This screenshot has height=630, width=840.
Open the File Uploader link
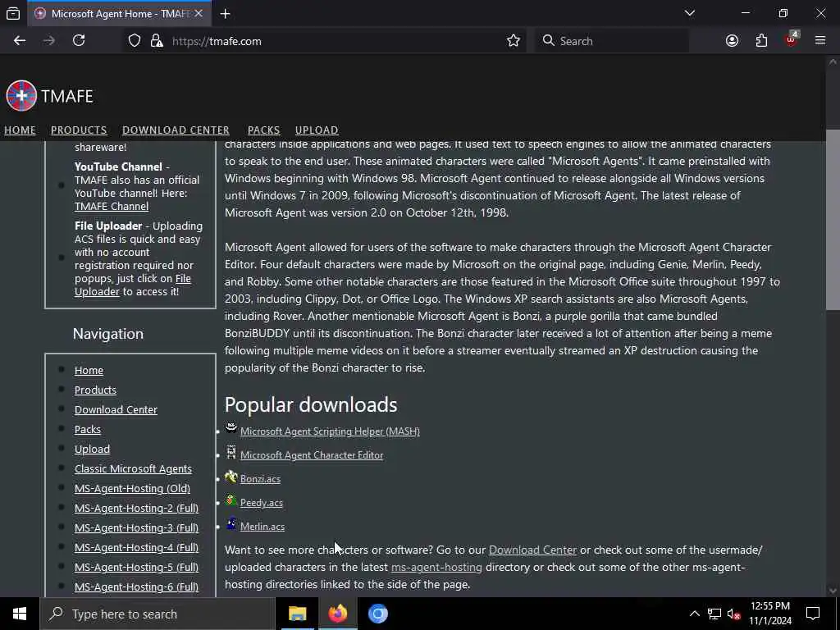(x=132, y=285)
